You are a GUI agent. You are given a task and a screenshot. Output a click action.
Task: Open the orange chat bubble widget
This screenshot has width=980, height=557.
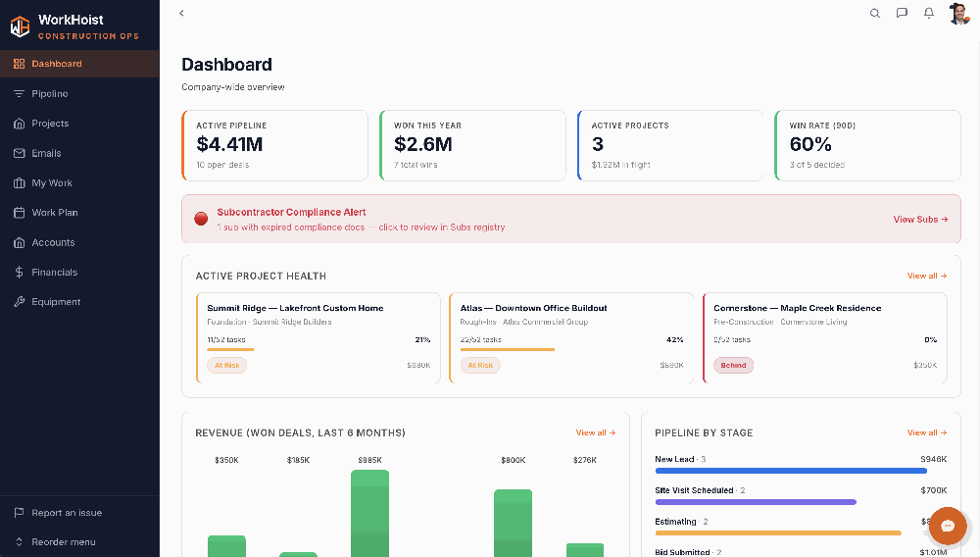948,526
